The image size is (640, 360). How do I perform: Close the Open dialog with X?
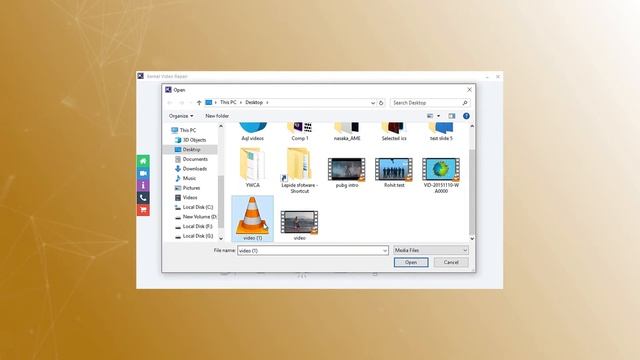(469, 89)
